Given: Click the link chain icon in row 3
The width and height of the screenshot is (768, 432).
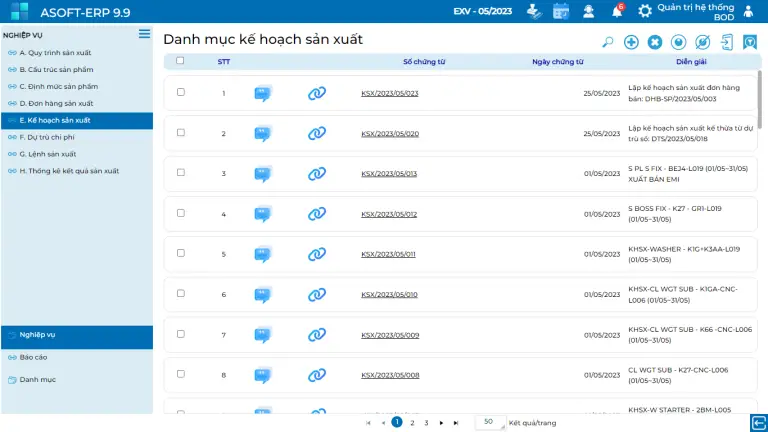Looking at the screenshot, I should [317, 174].
